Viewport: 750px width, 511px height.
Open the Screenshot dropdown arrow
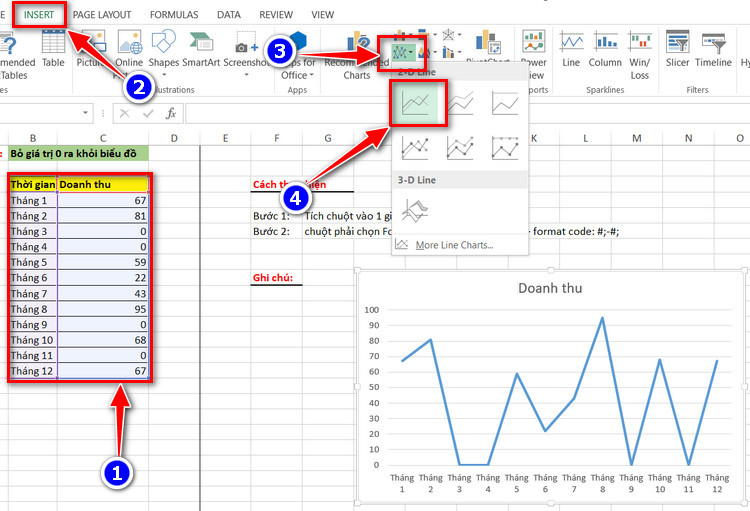pyautogui.click(x=246, y=75)
